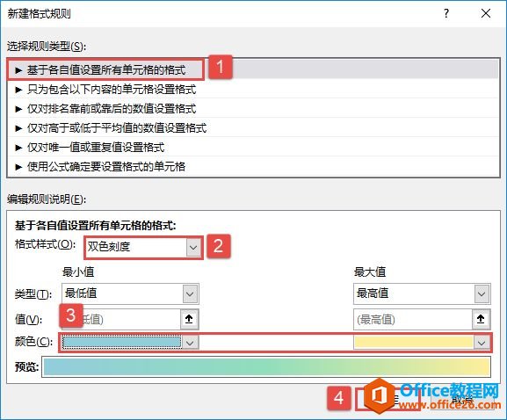Viewport: 507px width, 420px height.
Task: Select rule type 只为包含以下内容的单元格设置格式
Action: (x=253, y=90)
